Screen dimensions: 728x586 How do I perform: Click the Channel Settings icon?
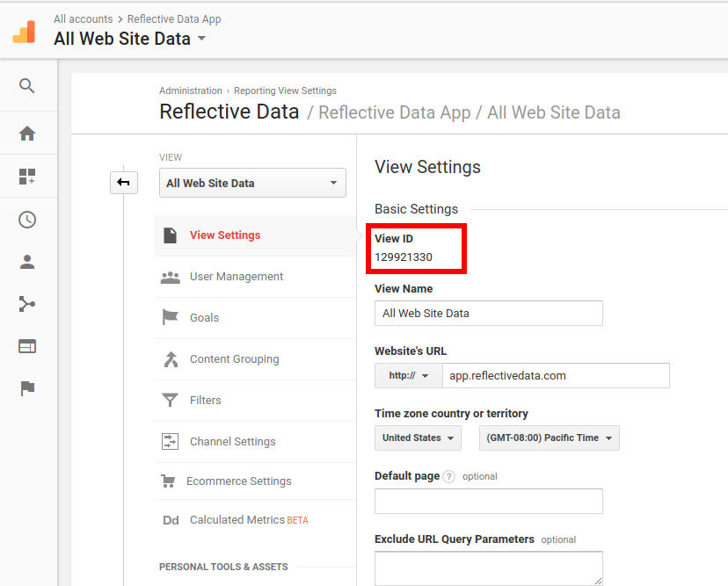click(x=170, y=441)
